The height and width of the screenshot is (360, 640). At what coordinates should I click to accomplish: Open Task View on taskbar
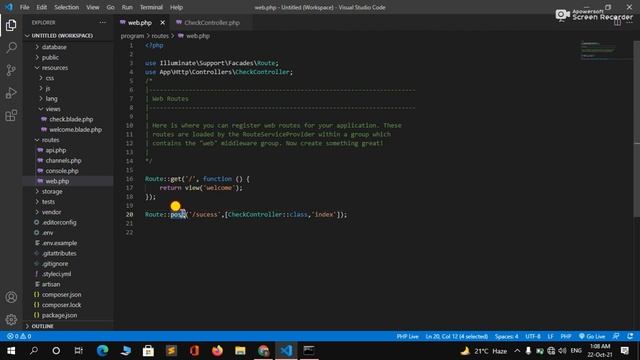point(78,351)
